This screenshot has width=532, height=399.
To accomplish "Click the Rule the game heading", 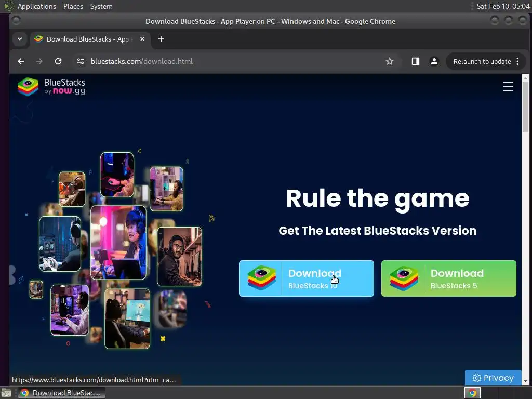I will pos(377,198).
